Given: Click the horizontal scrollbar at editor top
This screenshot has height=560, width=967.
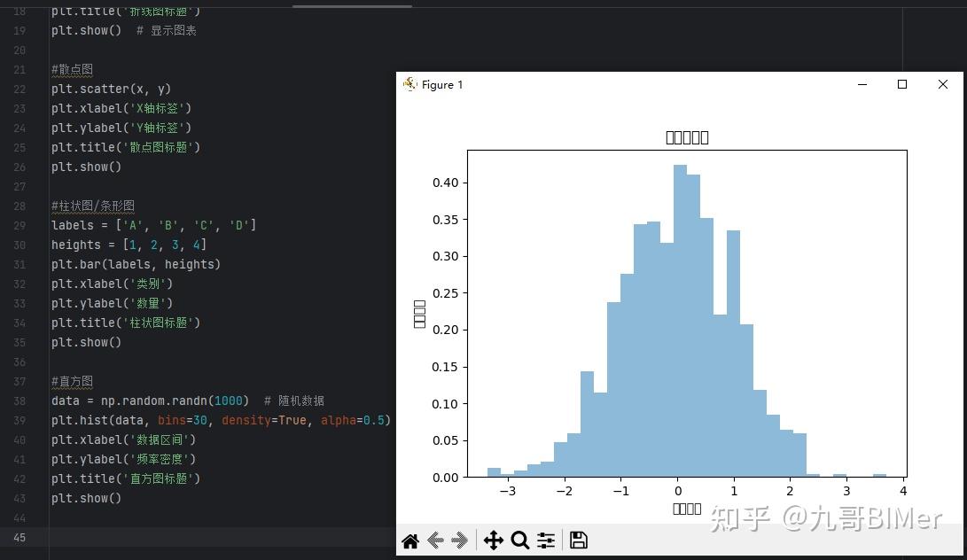Looking at the screenshot, I should click(352, 6).
